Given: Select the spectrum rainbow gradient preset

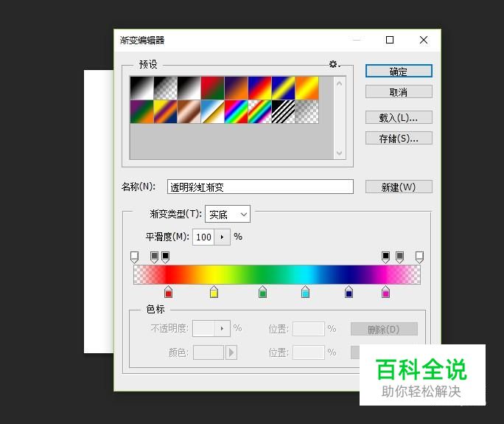Looking at the screenshot, I should (x=237, y=111).
